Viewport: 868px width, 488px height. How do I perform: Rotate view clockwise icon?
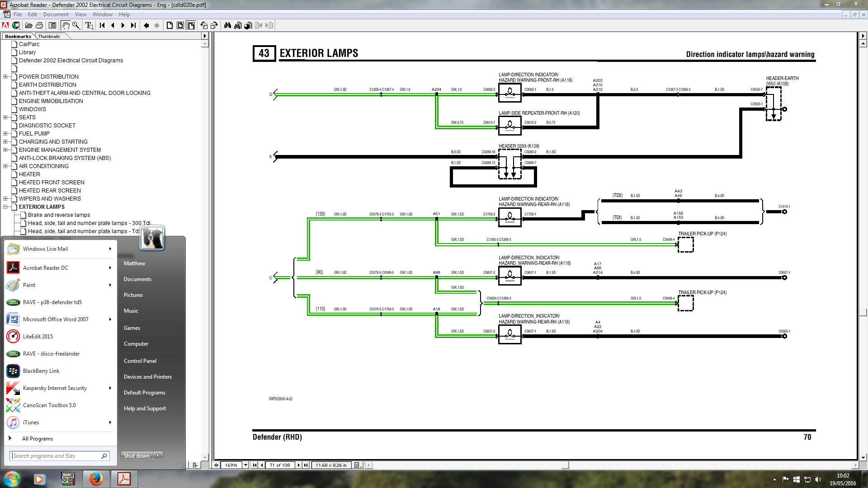(x=214, y=25)
